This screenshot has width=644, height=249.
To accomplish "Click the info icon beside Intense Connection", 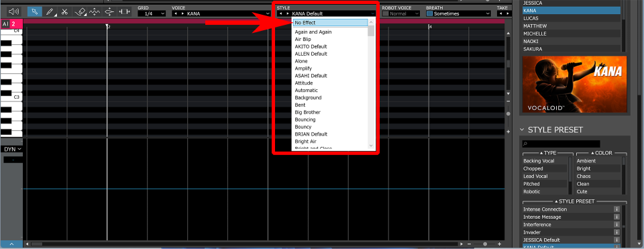I will click(x=616, y=209).
